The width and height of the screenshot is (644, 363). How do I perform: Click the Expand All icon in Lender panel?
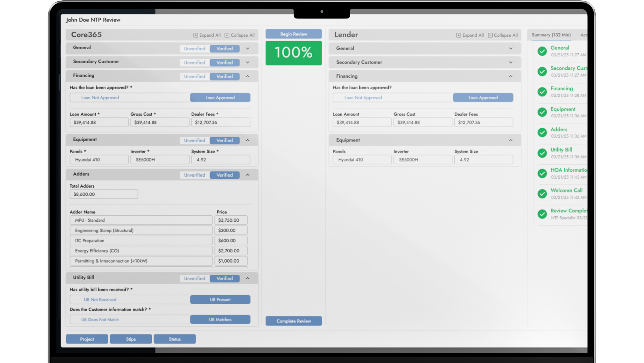point(459,35)
